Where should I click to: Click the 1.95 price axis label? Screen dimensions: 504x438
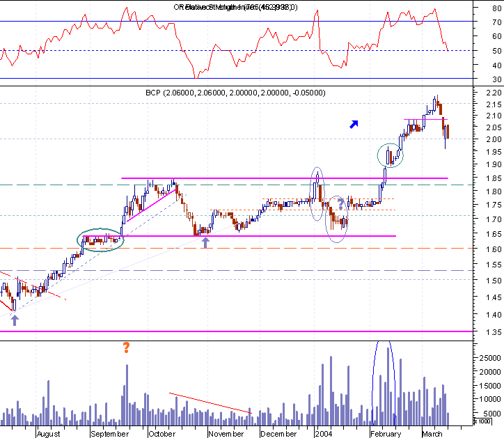(494, 152)
